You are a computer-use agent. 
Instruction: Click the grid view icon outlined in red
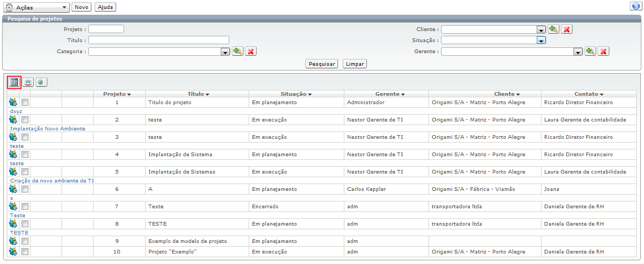[x=14, y=82]
